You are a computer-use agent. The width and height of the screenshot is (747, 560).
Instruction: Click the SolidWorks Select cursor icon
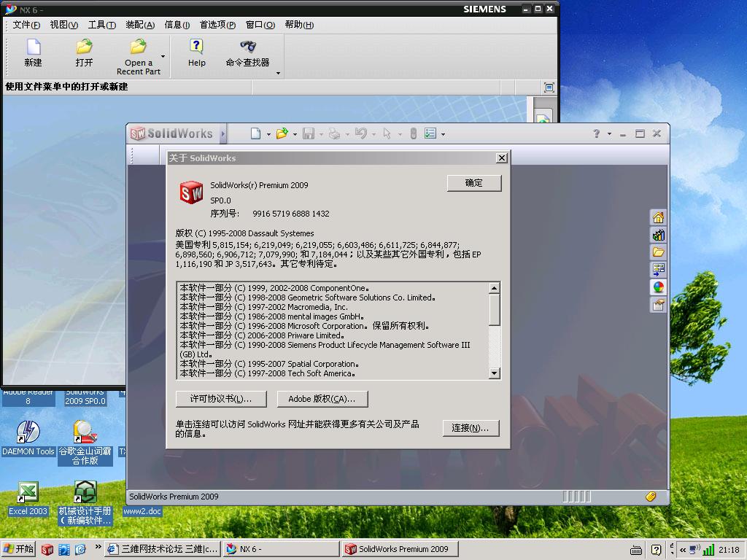tap(387, 134)
